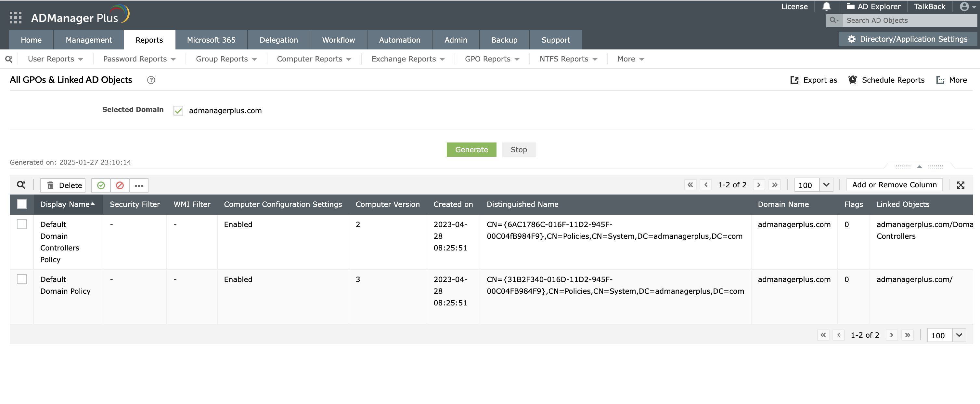Open the Delegation tab
This screenshot has width=980, height=404.
[278, 40]
